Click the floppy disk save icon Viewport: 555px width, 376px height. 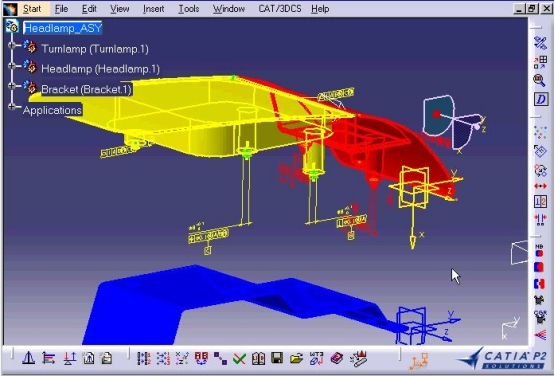277,358
